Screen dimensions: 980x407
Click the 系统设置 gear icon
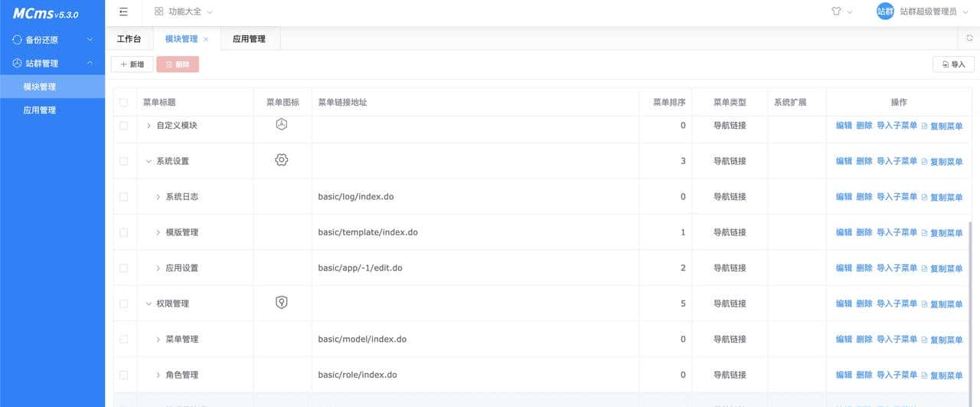[x=282, y=160]
